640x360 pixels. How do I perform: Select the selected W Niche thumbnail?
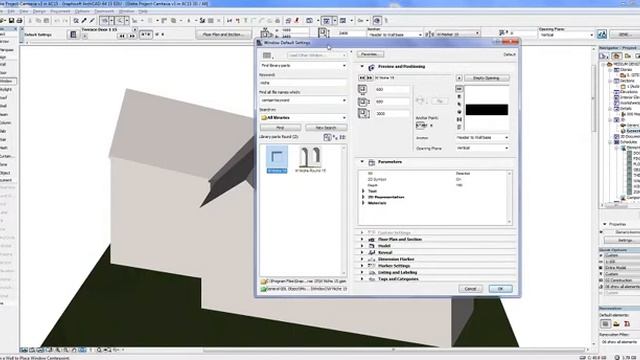(277, 159)
